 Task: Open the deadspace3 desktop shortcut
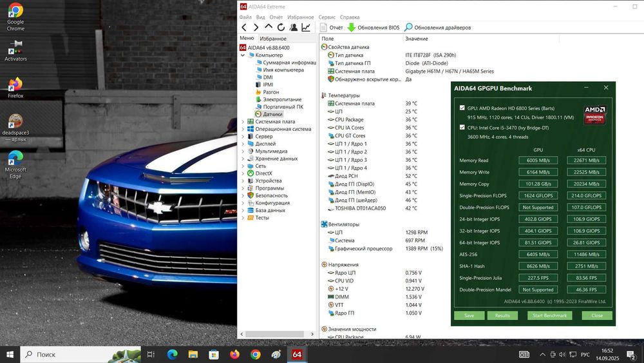click(x=15, y=128)
